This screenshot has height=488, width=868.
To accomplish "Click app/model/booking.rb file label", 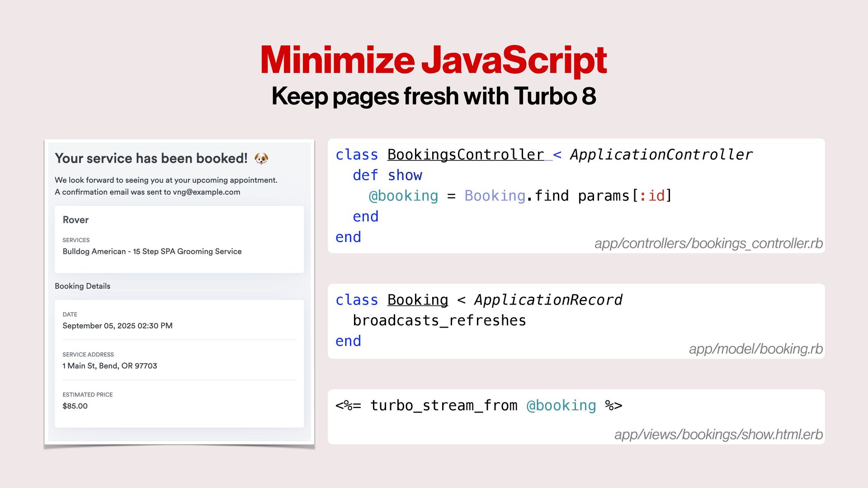I will [755, 349].
